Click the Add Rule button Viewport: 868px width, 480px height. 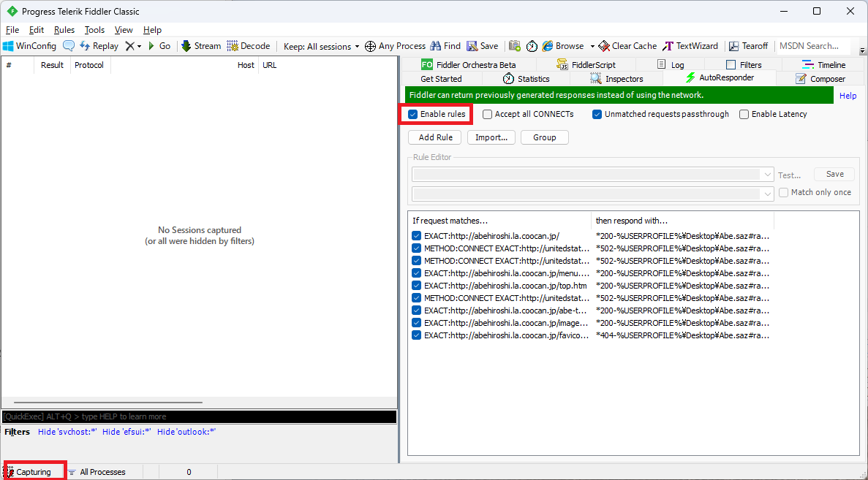pyautogui.click(x=436, y=137)
